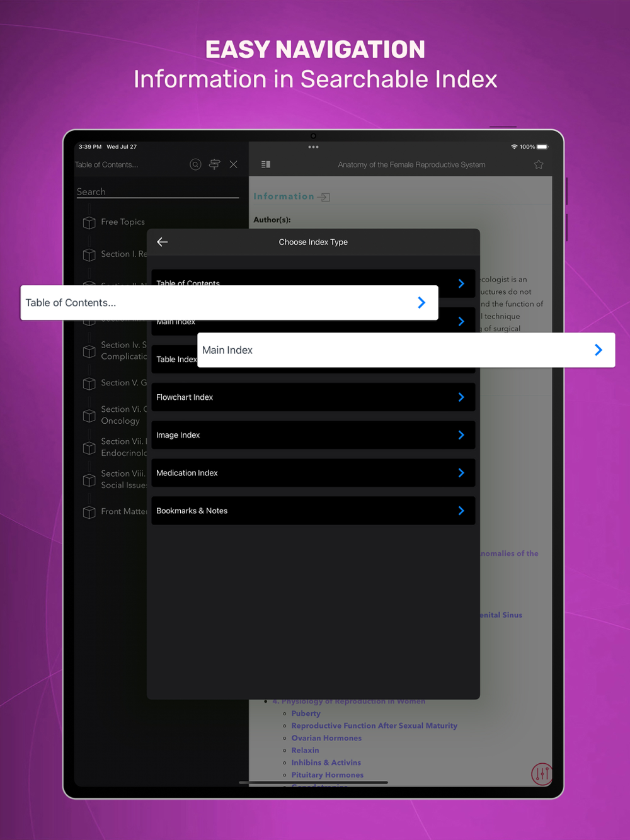Select Image Index from the list

(x=313, y=435)
